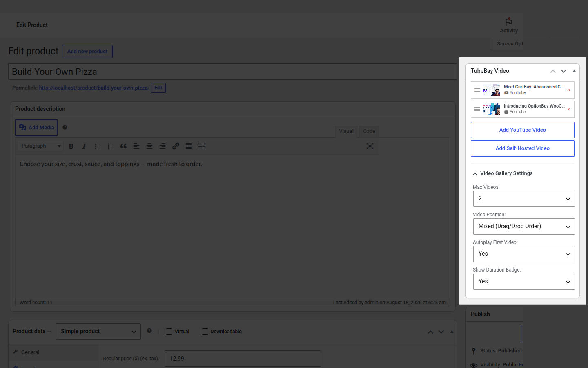588x368 pixels.
Task: Switch to the Code editor tab
Action: coord(369,131)
